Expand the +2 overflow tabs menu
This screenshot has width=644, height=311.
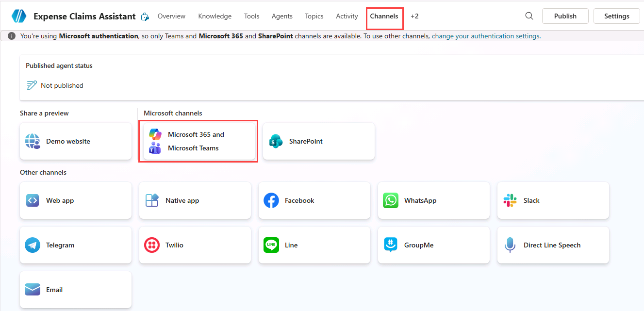pyautogui.click(x=414, y=16)
